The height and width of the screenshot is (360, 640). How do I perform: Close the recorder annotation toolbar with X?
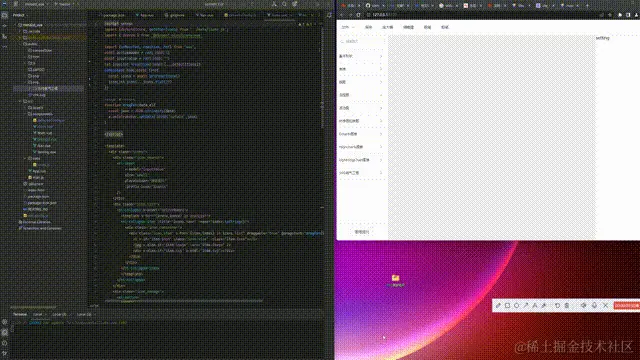point(606,305)
